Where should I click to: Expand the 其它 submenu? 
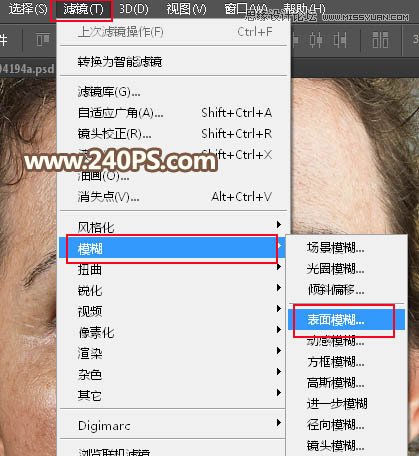tap(173, 395)
